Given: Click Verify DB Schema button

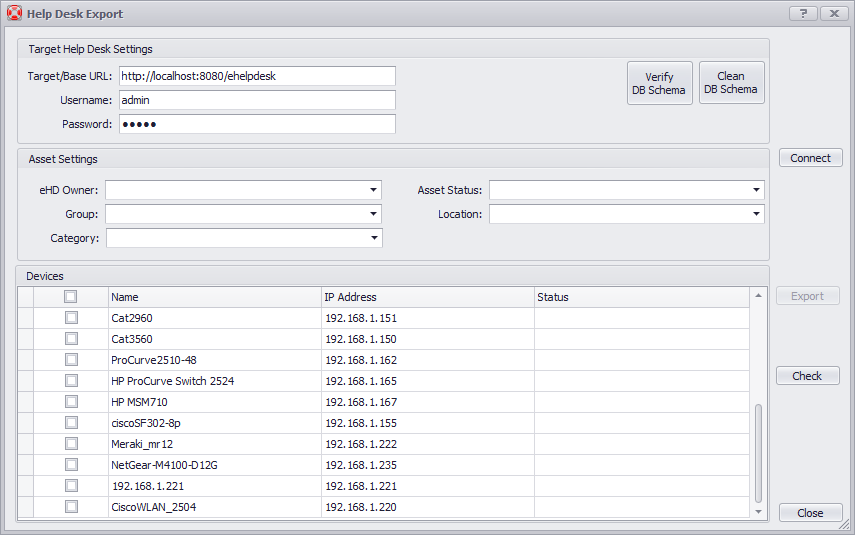Looking at the screenshot, I should pos(660,83).
